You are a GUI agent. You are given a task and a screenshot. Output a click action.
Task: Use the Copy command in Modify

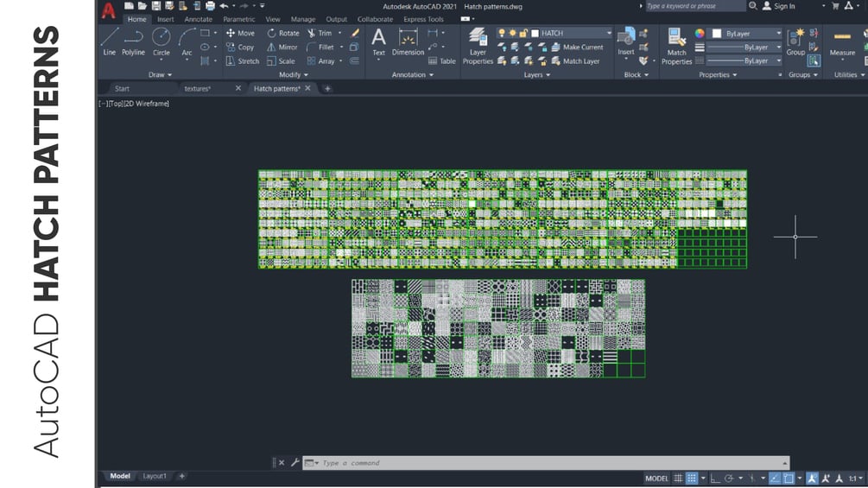click(x=240, y=47)
